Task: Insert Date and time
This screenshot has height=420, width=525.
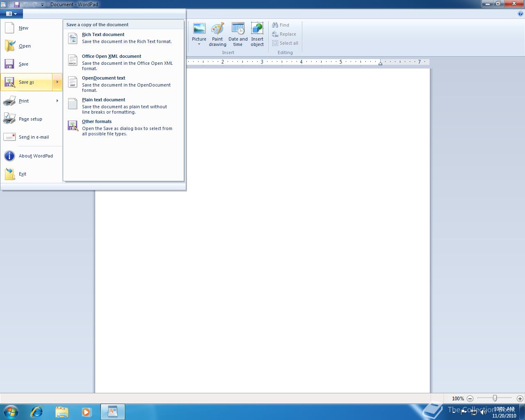Action: click(x=238, y=35)
